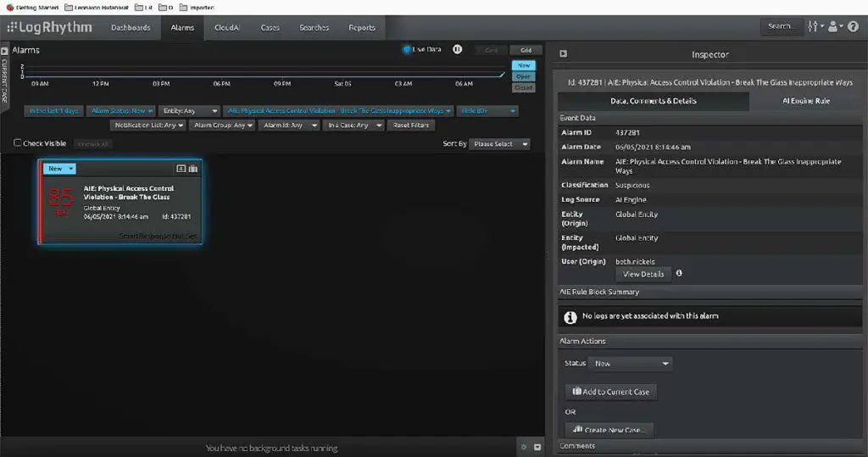Click the Alarm ID value 437281

click(627, 132)
